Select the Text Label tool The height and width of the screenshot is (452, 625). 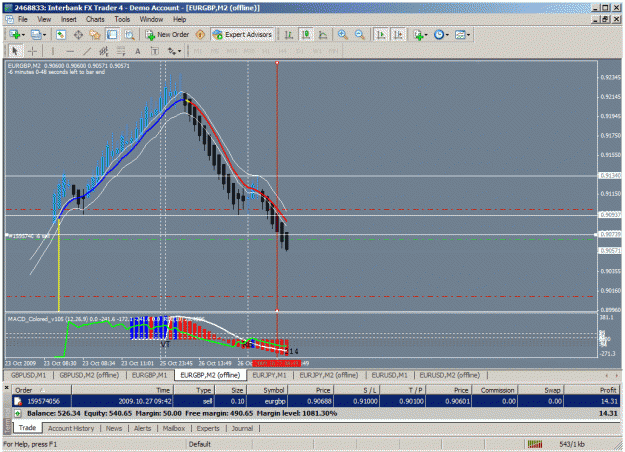tap(155, 51)
